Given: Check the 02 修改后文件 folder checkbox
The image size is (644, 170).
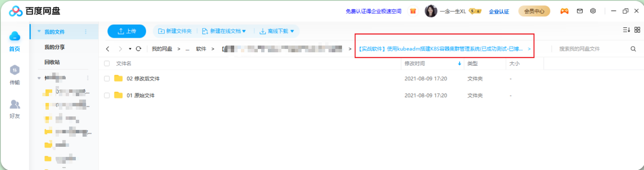Looking at the screenshot, I should pyautogui.click(x=107, y=78).
